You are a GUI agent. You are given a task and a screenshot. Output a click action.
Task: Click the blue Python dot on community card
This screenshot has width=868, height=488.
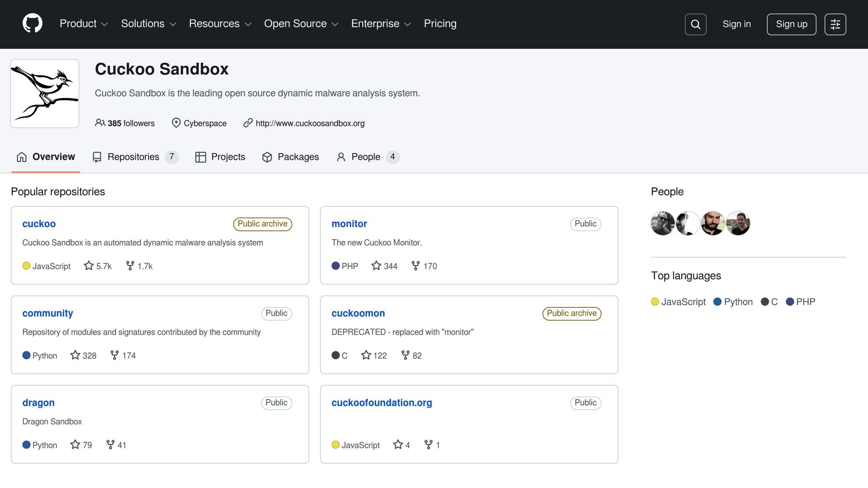click(x=26, y=355)
